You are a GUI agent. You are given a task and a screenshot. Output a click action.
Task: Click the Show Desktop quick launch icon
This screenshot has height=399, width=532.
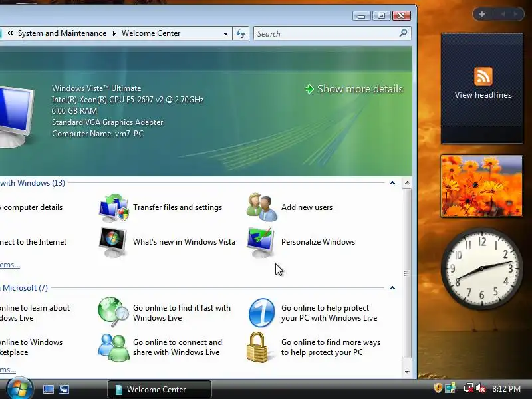(x=48, y=389)
